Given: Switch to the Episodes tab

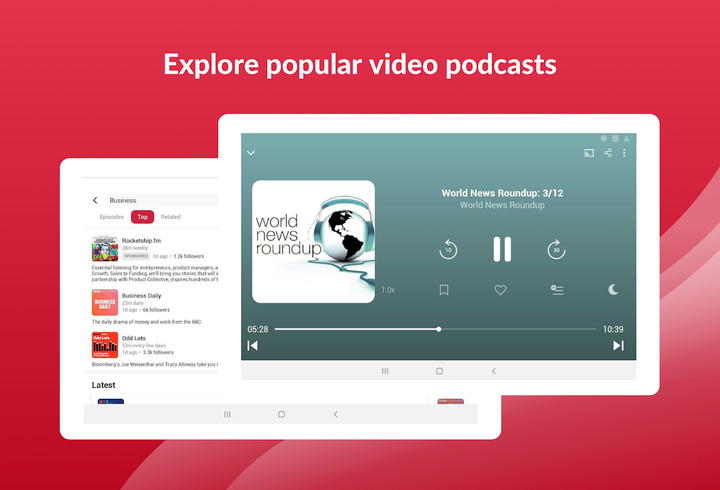Looking at the screenshot, I should coord(112,217).
